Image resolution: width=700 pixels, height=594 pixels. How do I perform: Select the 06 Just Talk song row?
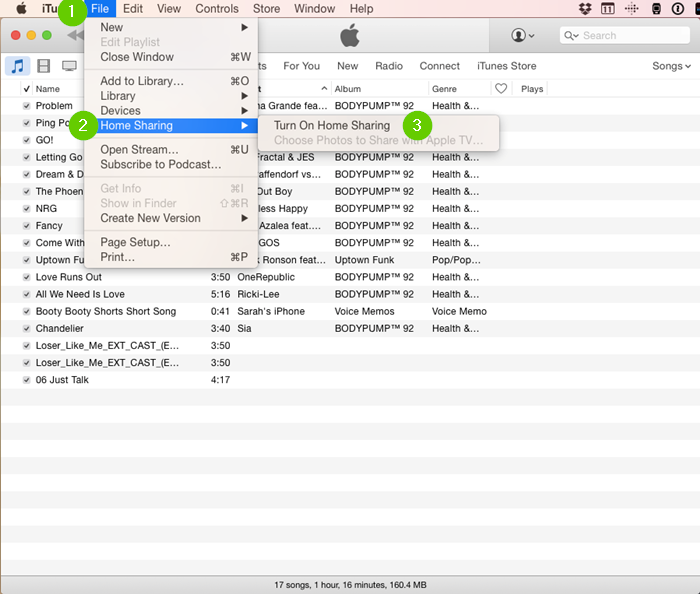[350, 380]
